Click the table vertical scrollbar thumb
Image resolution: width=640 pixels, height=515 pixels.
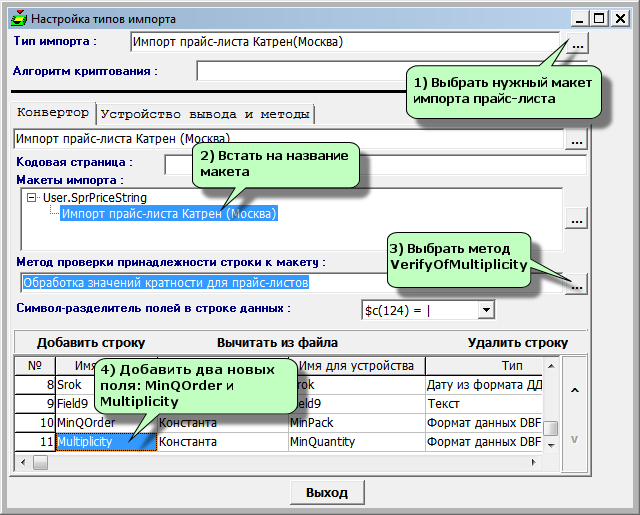pyautogui.click(x=551, y=428)
